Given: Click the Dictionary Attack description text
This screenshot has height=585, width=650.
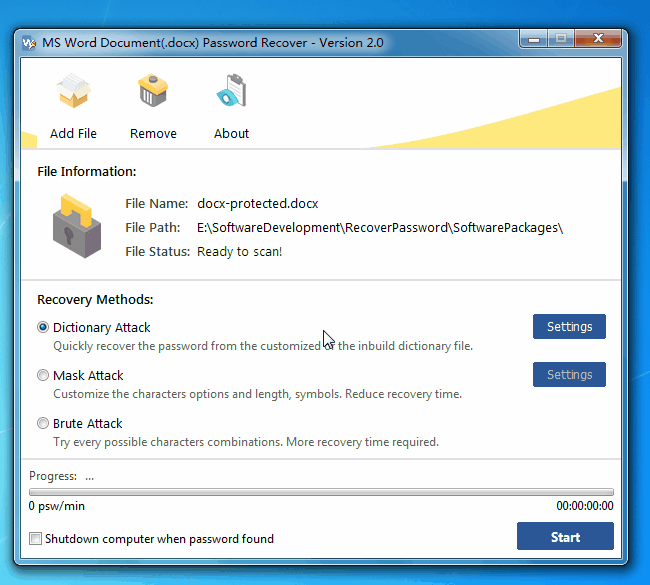Looking at the screenshot, I should tap(263, 346).
